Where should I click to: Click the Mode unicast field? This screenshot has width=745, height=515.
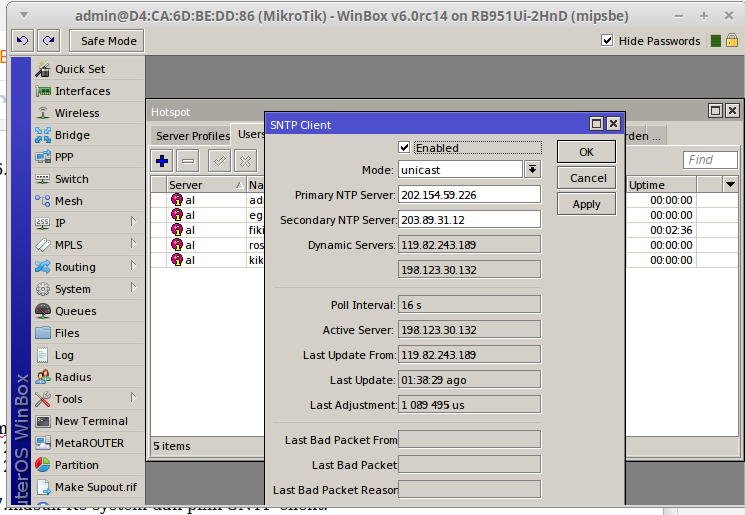(460, 170)
